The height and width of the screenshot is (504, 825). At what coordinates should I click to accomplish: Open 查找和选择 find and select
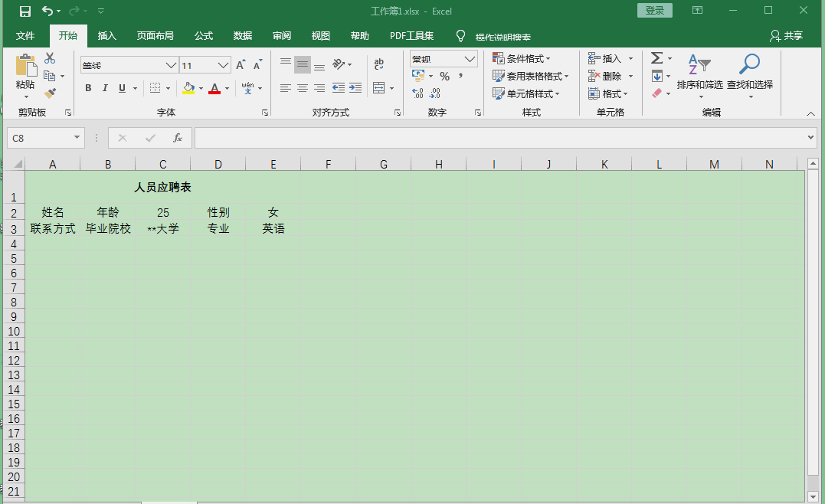coord(750,76)
